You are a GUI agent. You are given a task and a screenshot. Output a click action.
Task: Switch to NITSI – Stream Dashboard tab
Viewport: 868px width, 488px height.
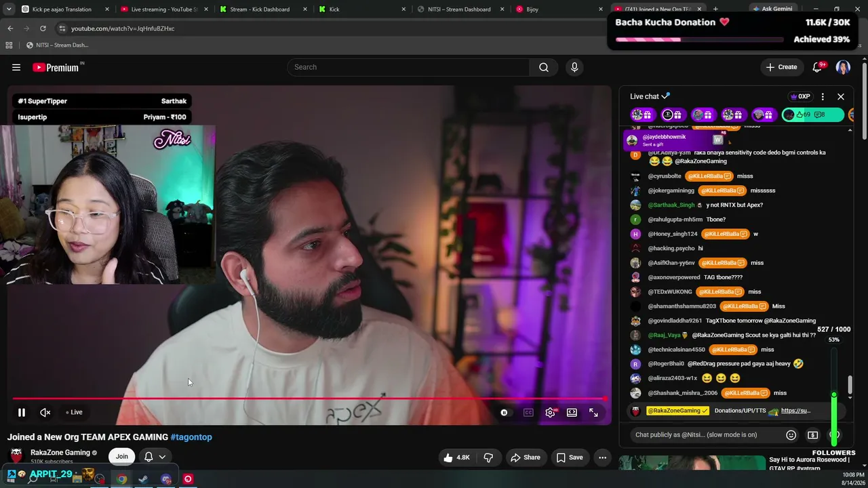[x=462, y=9]
